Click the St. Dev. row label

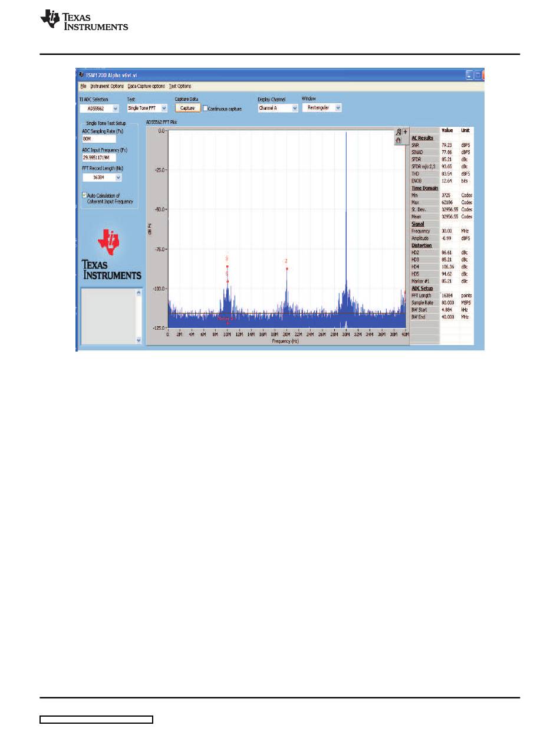pyautogui.click(x=418, y=209)
